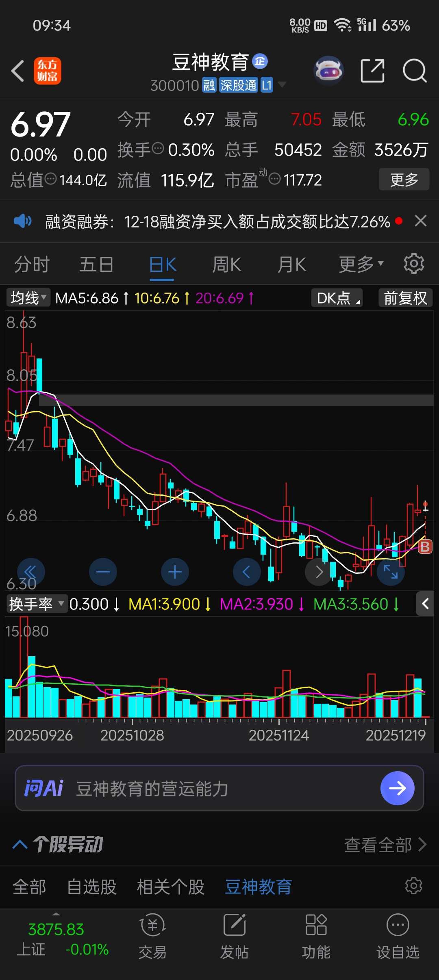Move chart left with arrow button
The height and width of the screenshot is (980, 439).
[x=247, y=572]
